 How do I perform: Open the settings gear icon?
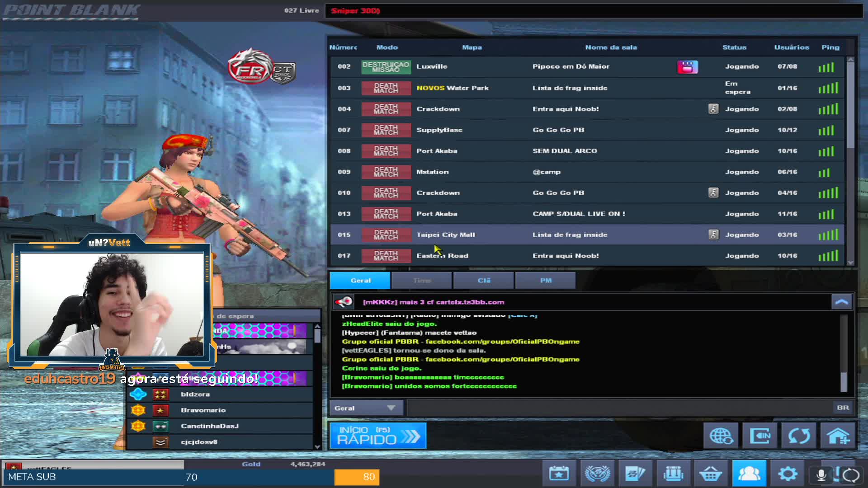(x=788, y=474)
